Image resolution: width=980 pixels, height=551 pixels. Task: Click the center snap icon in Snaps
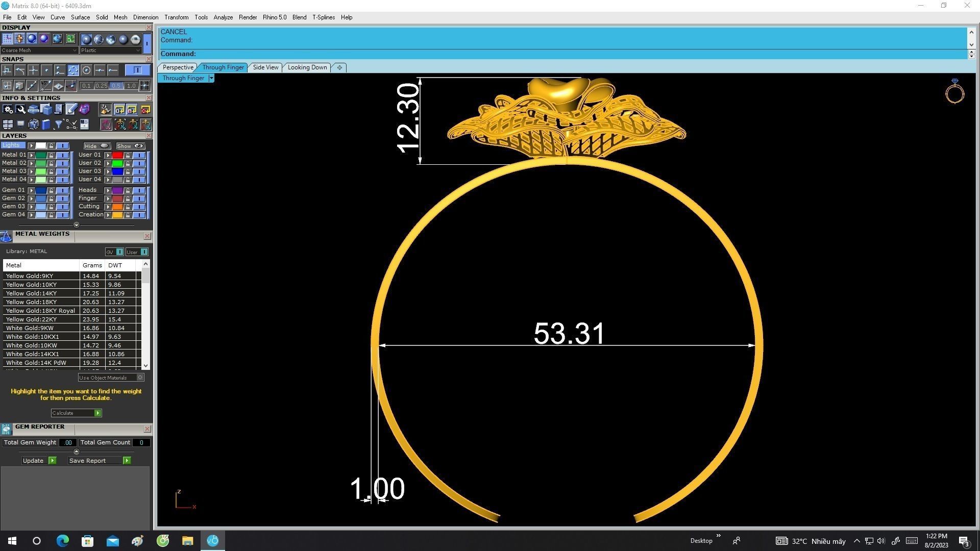pos(86,70)
